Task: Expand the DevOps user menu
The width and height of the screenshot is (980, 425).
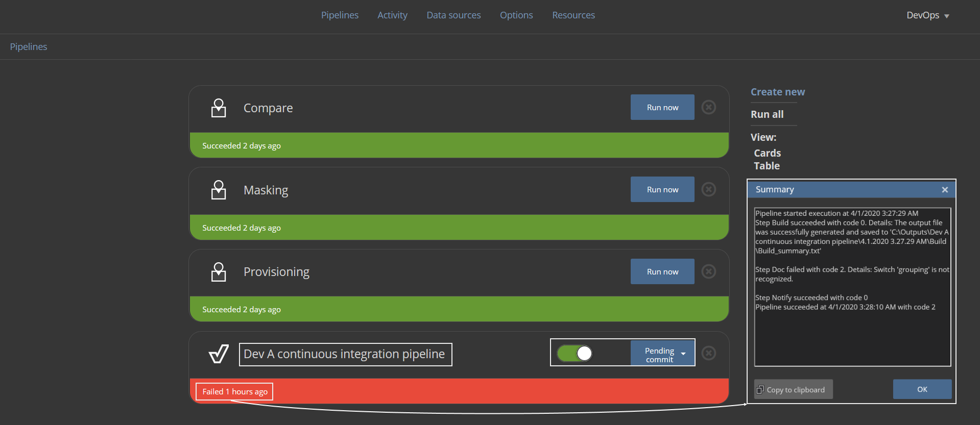Action: tap(927, 15)
